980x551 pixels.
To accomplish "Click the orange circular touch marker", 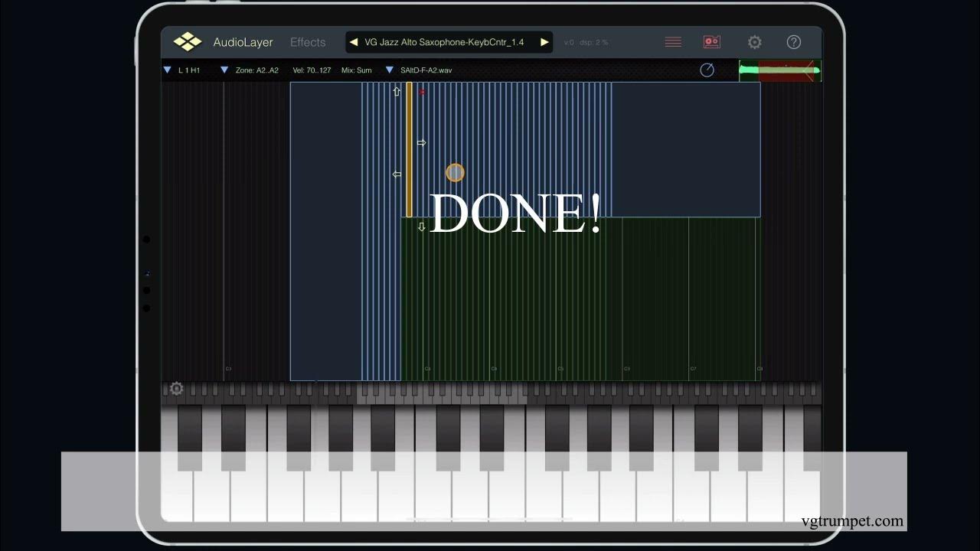I will pyautogui.click(x=455, y=172).
